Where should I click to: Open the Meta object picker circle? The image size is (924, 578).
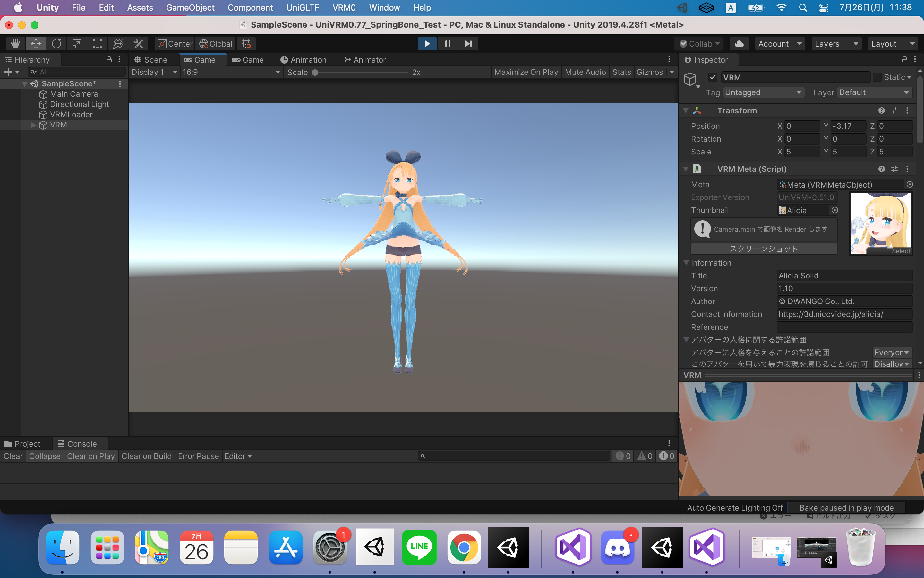910,185
